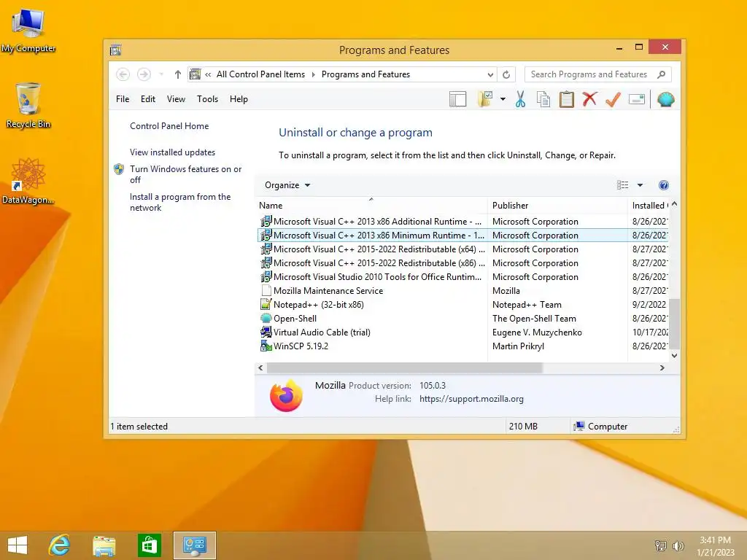
Task: Click the help question mark icon
Action: [x=663, y=185]
